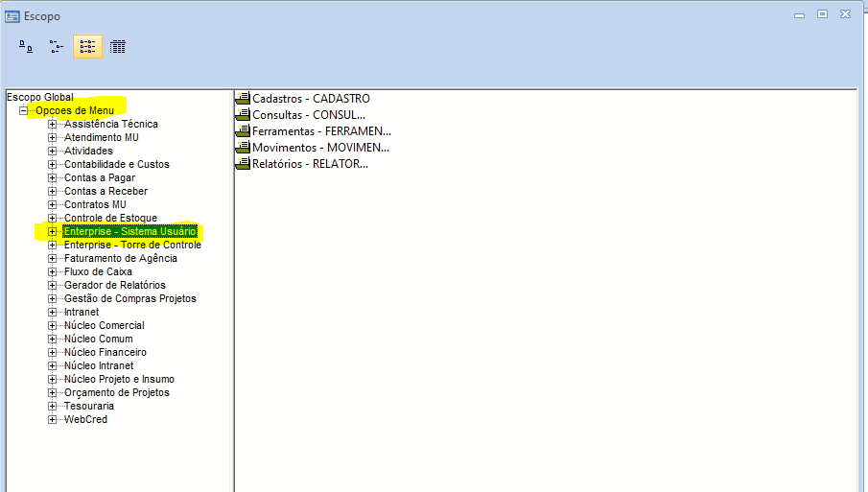Expand the WebCred tree node
The width and height of the screenshot is (868, 492).
tap(52, 419)
